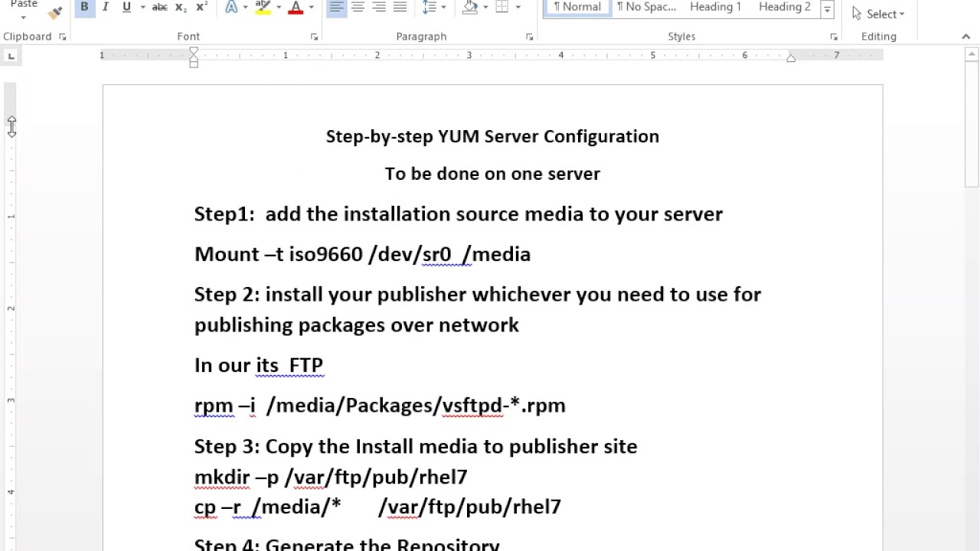Click the tab selector on ruler

[x=11, y=56]
